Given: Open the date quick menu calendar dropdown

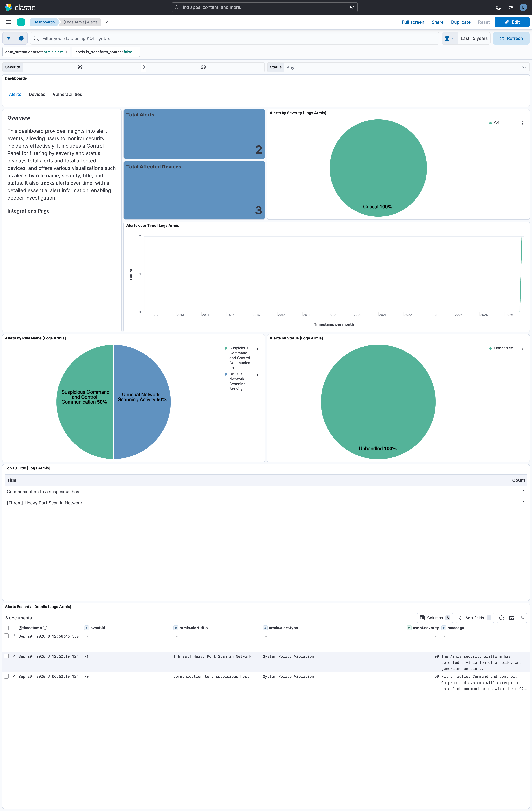Looking at the screenshot, I should [x=450, y=39].
